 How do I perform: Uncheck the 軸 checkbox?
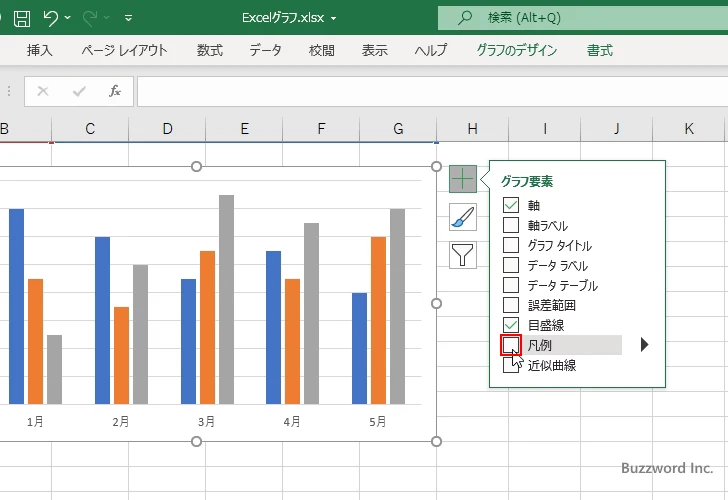coord(511,205)
